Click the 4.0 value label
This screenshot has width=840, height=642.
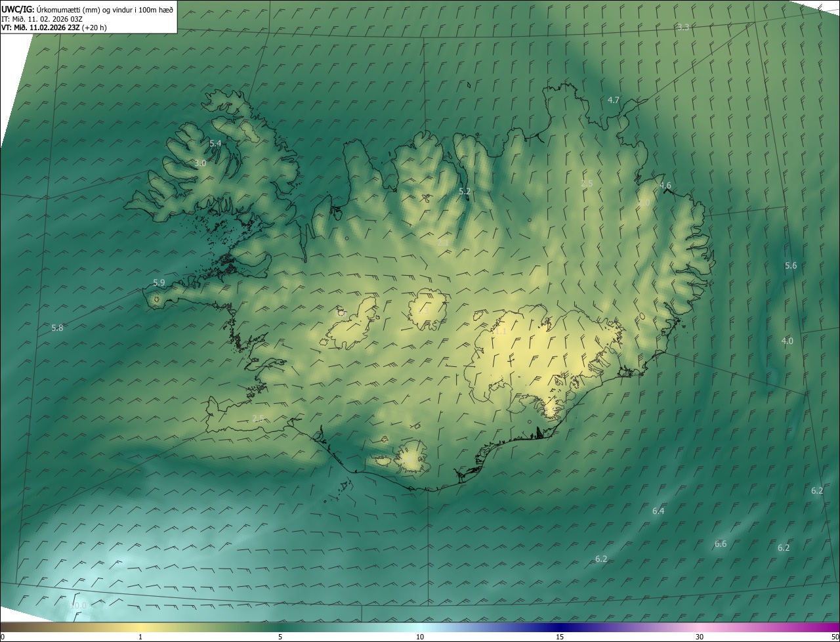tap(787, 341)
